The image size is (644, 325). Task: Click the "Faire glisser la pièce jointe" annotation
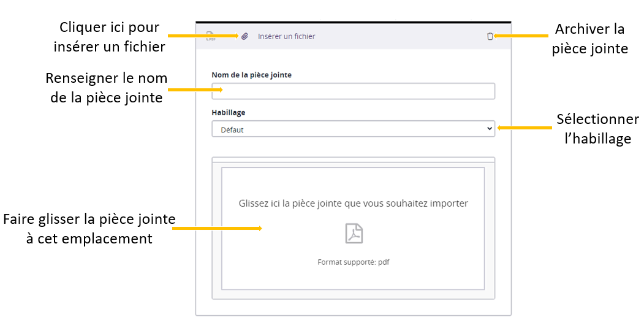point(89,229)
